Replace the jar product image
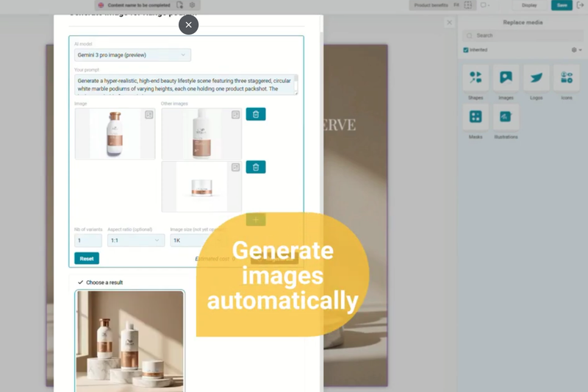The height and width of the screenshot is (392, 588). point(235,167)
